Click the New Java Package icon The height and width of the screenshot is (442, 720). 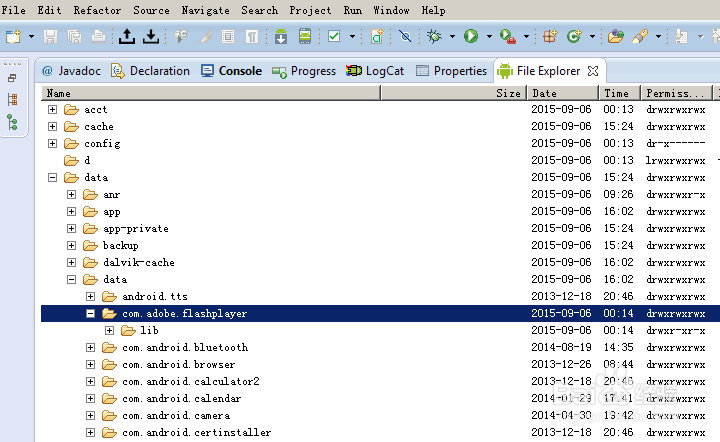[550, 36]
